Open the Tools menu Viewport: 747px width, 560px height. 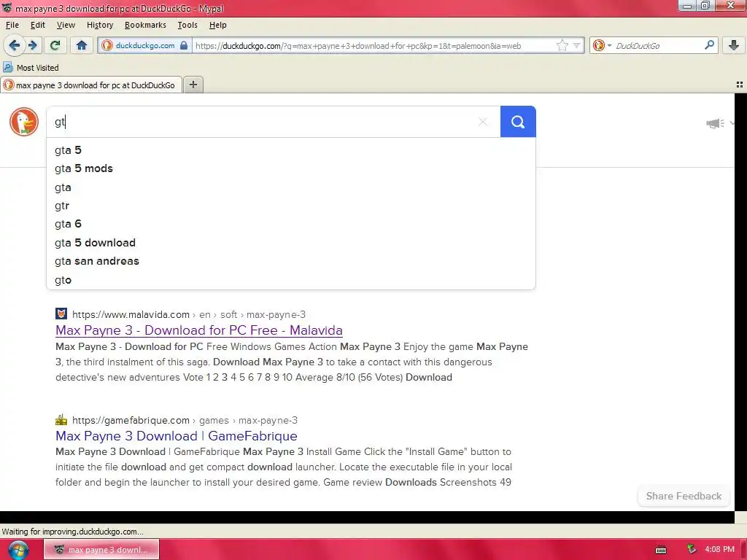coord(187,26)
